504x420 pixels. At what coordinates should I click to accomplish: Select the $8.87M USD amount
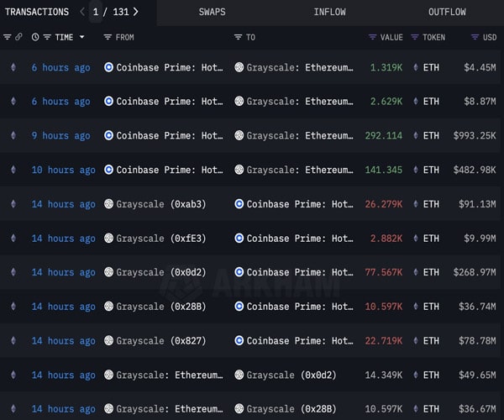pyautogui.click(x=480, y=102)
